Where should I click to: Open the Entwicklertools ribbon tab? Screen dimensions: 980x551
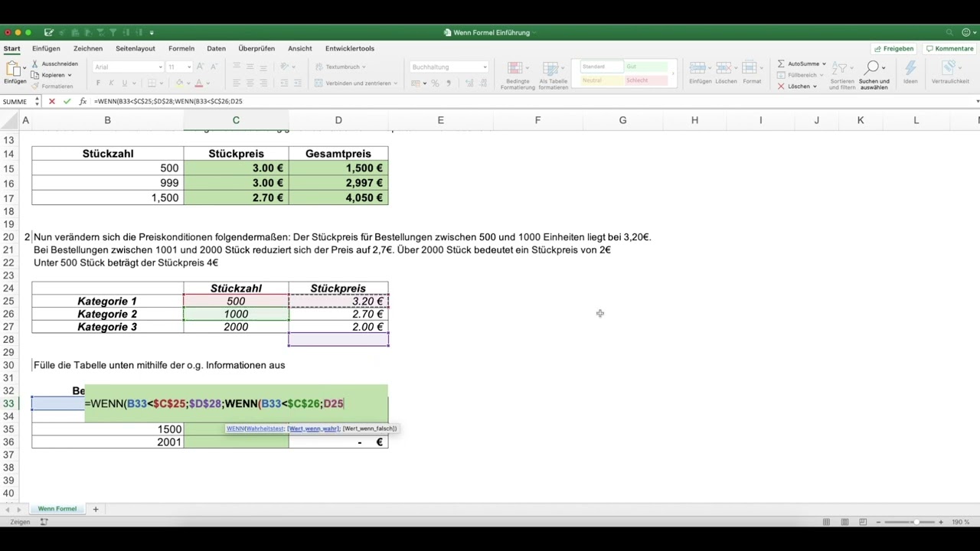349,48
